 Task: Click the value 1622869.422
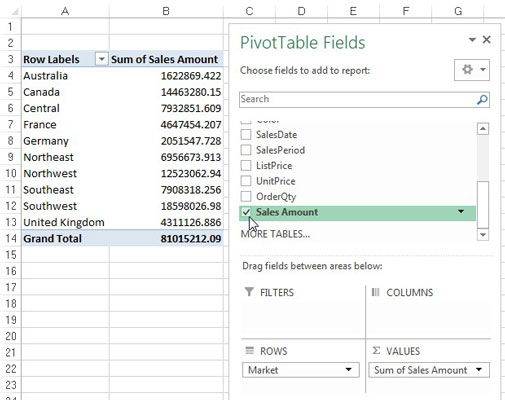pos(191,76)
